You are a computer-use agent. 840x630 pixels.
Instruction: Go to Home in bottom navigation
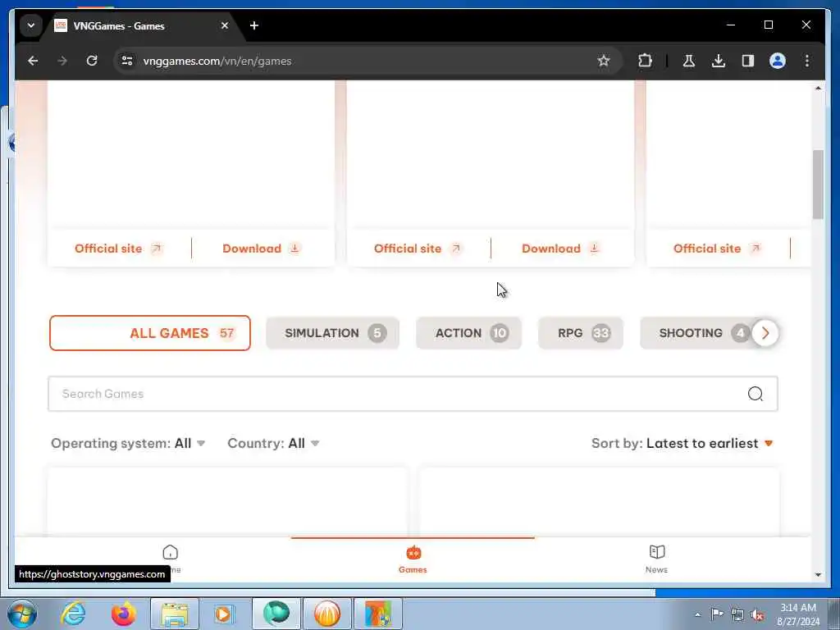(171, 558)
